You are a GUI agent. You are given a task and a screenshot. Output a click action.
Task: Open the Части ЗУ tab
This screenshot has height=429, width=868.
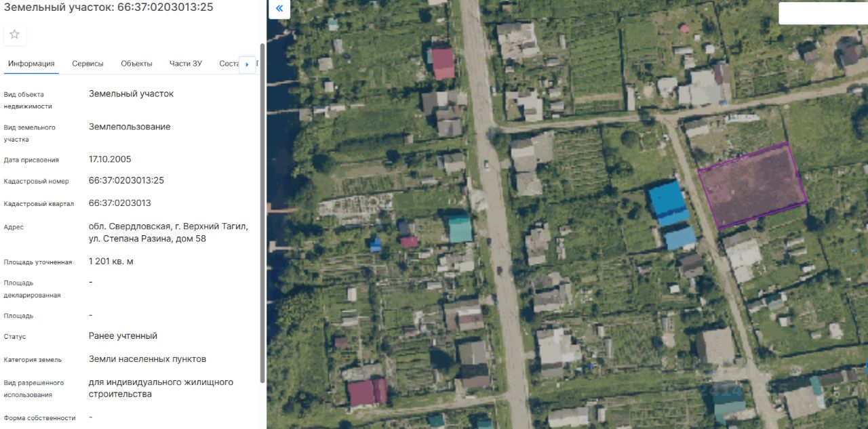[186, 64]
